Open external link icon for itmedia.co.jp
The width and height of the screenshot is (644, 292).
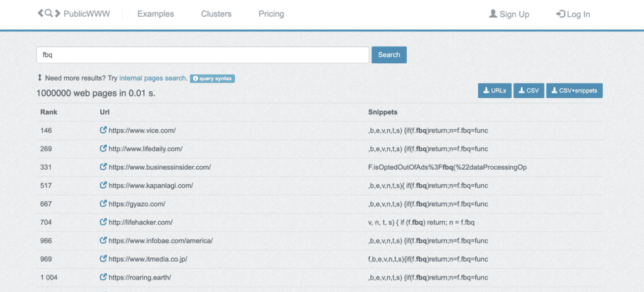pos(103,260)
